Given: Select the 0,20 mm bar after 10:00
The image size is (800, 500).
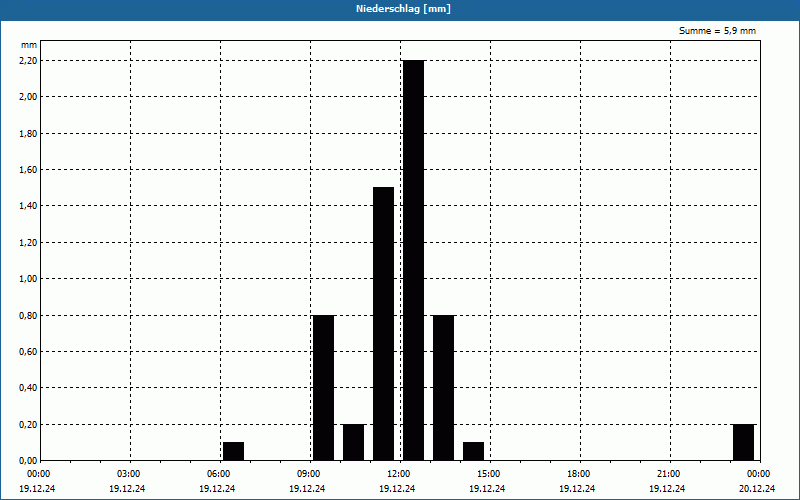Looking at the screenshot, I should click(x=354, y=442).
